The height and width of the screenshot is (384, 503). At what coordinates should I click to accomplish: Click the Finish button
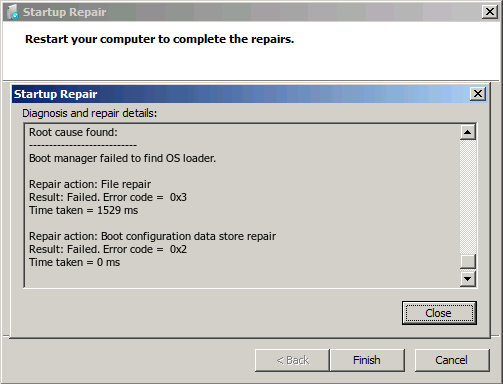(x=367, y=360)
